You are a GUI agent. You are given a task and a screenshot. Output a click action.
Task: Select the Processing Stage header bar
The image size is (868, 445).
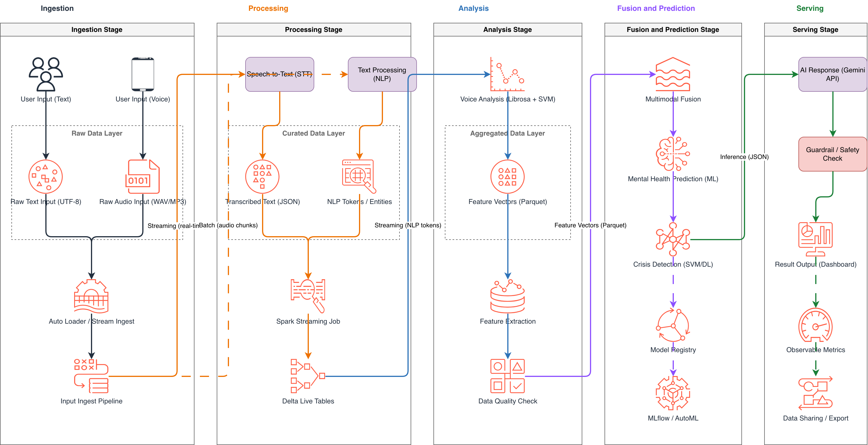[x=314, y=30]
